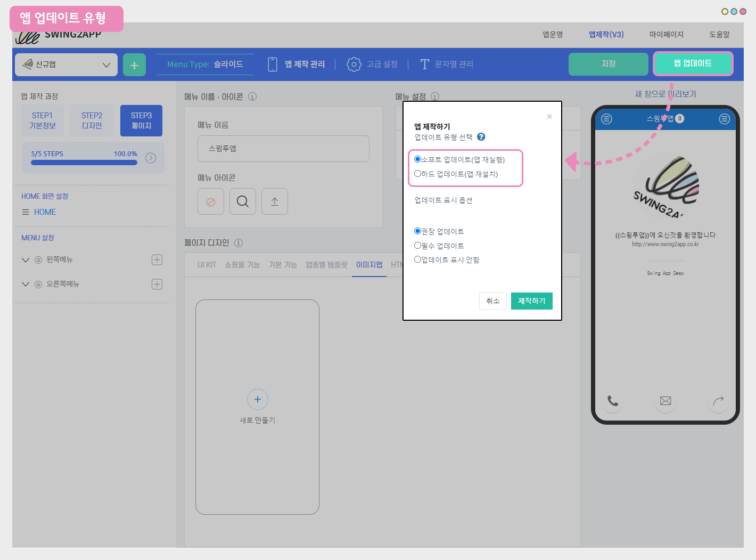Click the upload icon under 메뉴 아이콘
This screenshot has height=560, width=756.
tap(275, 201)
